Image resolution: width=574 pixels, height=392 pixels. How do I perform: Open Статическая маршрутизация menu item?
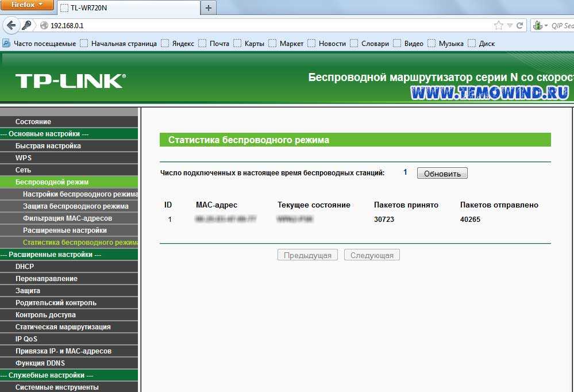point(69,327)
